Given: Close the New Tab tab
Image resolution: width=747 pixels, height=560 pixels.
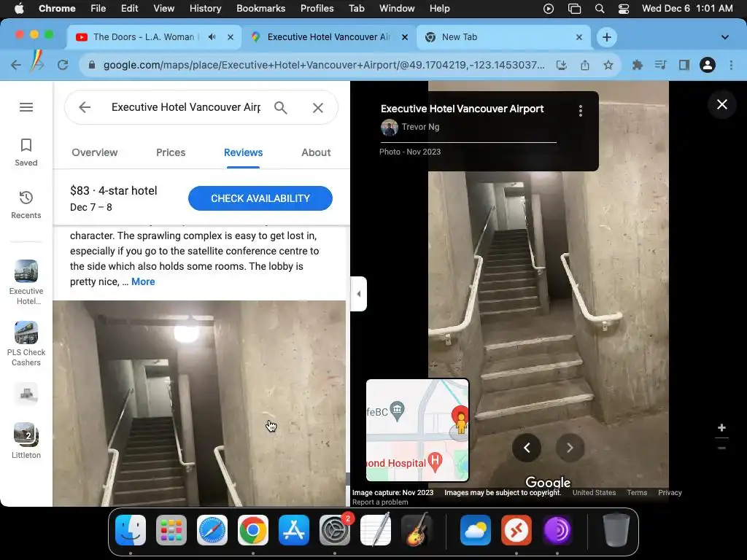Looking at the screenshot, I should (x=578, y=37).
